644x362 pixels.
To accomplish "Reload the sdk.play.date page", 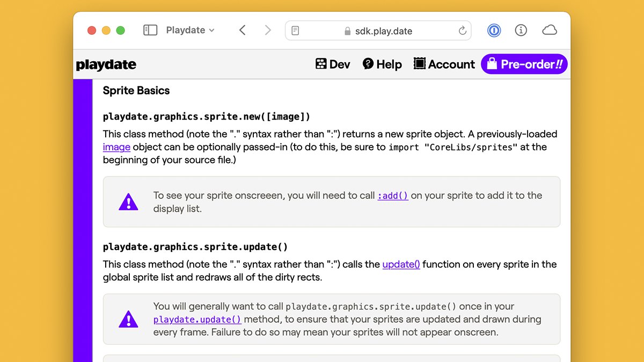I will 462,31.
